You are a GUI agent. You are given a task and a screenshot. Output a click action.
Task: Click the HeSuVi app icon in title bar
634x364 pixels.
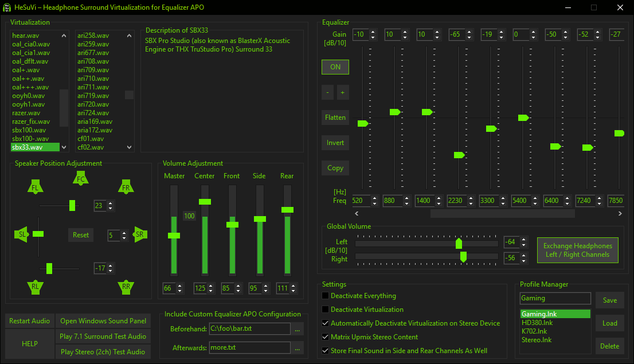click(x=7, y=7)
